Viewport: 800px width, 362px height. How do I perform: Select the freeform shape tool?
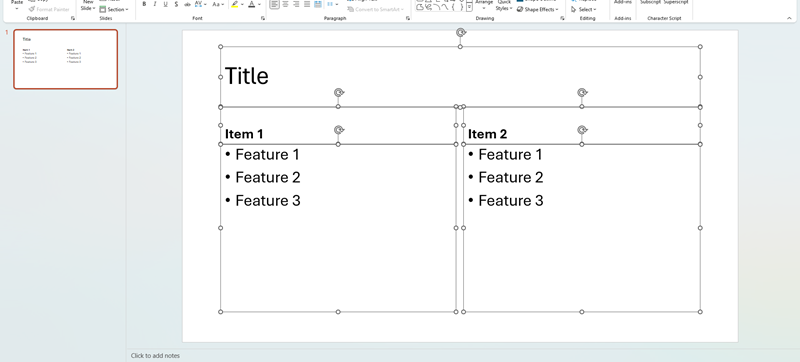tap(420, 7)
